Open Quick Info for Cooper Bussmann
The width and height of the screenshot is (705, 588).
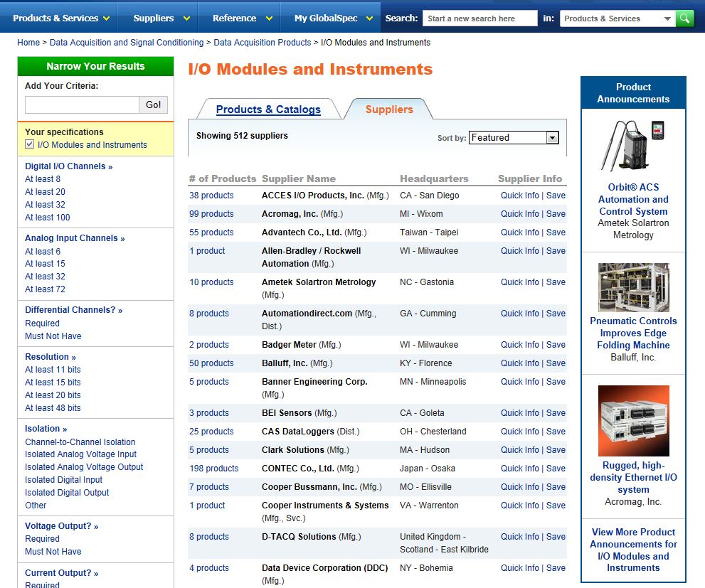[x=520, y=487]
